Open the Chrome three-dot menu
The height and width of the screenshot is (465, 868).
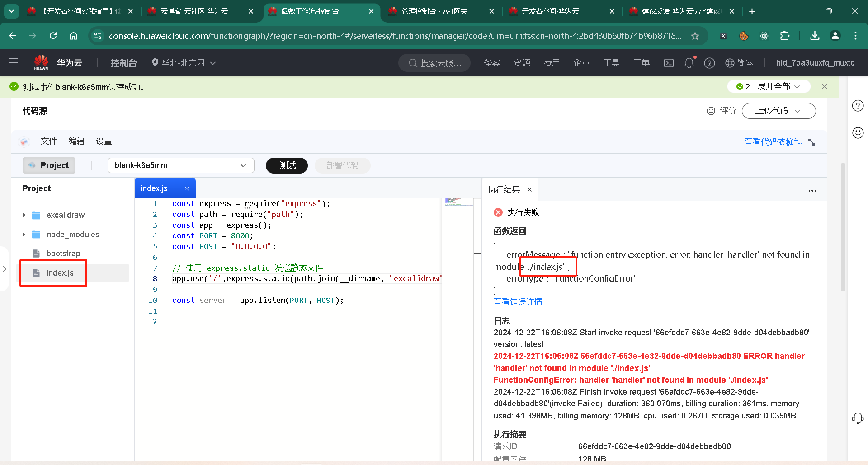coord(855,36)
